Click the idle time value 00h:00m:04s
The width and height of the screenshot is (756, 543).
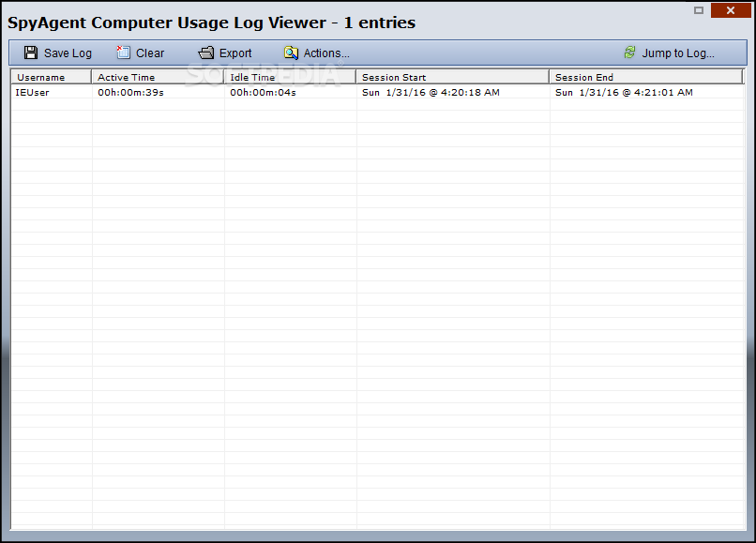[x=263, y=92]
